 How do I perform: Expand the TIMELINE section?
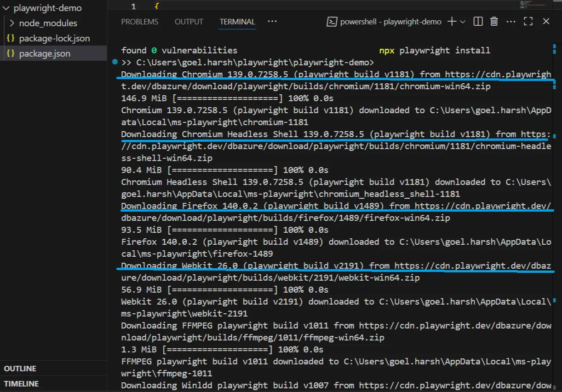pyautogui.click(x=53, y=384)
